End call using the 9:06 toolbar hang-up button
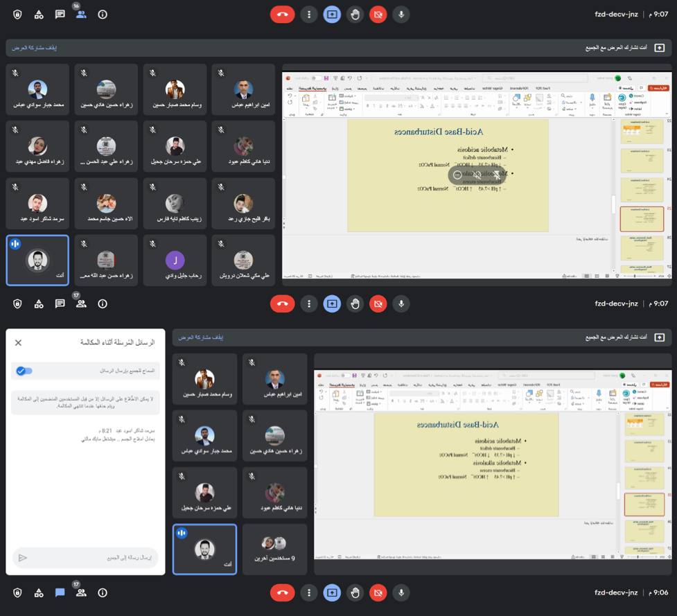Viewport: 677px width, 616px height. pos(282,592)
